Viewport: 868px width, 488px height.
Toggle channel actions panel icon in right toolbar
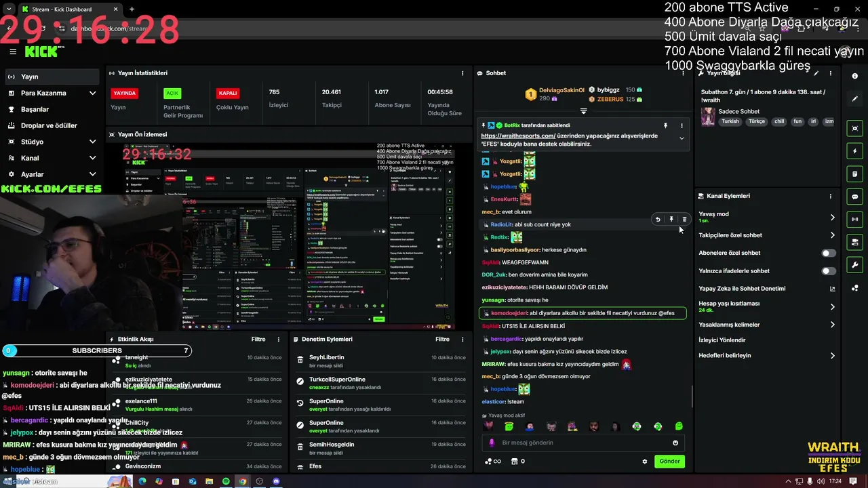point(855,242)
